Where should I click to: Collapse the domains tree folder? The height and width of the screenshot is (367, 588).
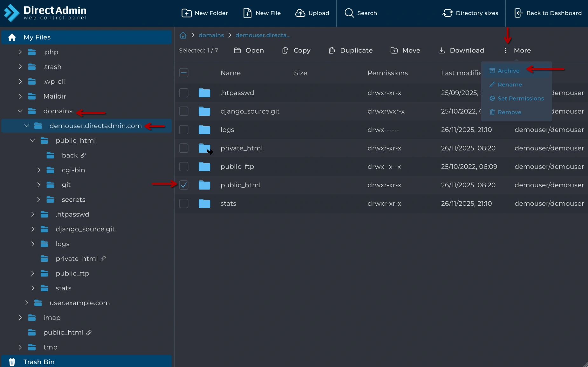click(x=20, y=111)
